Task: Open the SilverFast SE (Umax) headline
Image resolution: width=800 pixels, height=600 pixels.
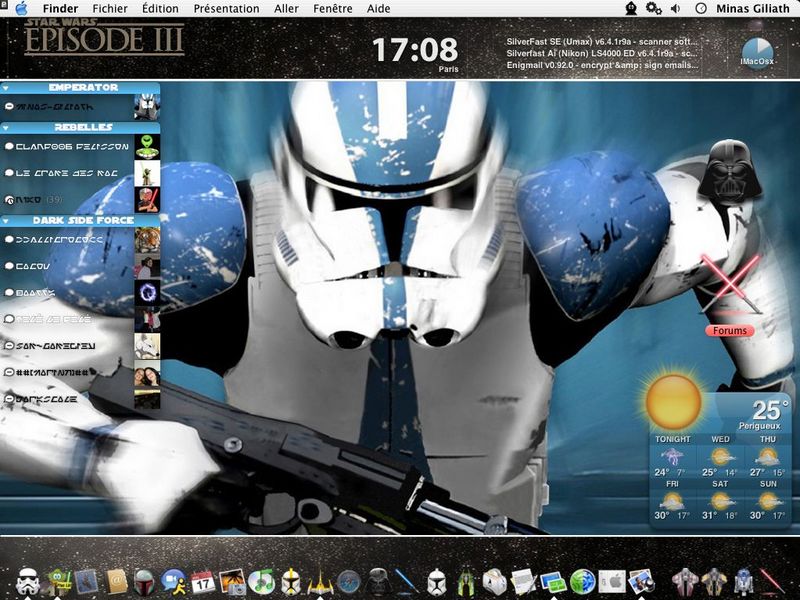Action: (x=602, y=42)
